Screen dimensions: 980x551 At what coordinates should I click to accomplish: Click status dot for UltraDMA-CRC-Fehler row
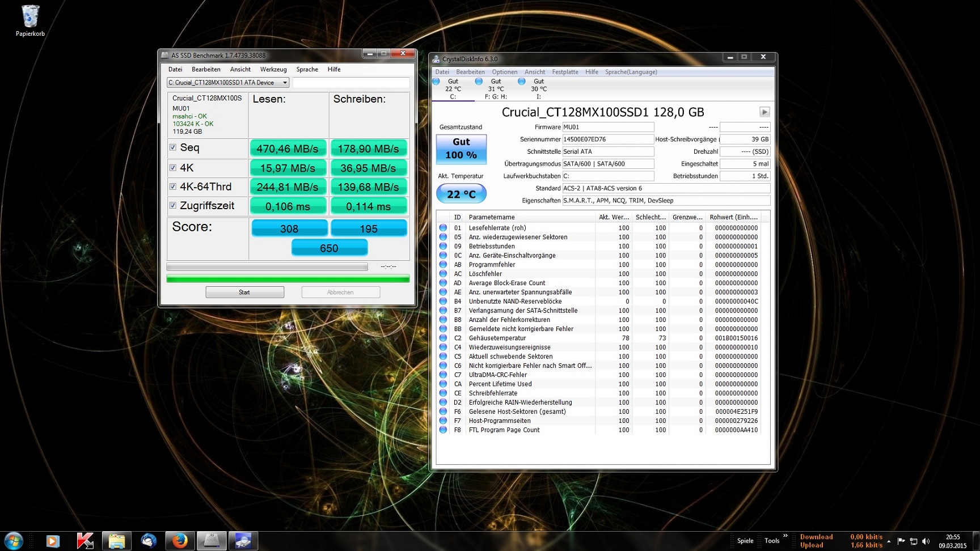pyautogui.click(x=443, y=375)
